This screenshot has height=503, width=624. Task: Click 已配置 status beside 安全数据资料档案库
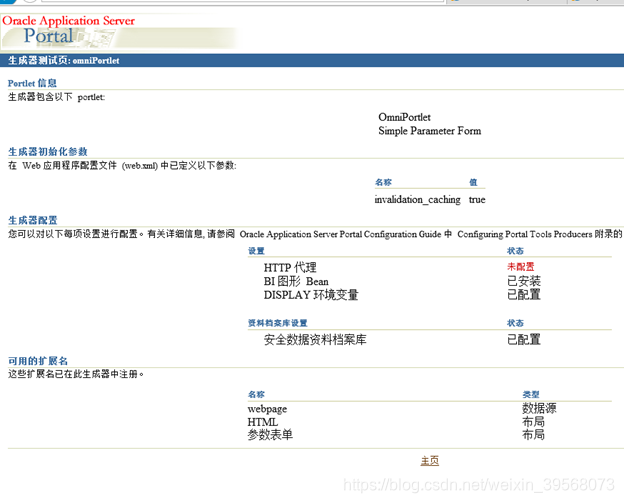(524, 339)
